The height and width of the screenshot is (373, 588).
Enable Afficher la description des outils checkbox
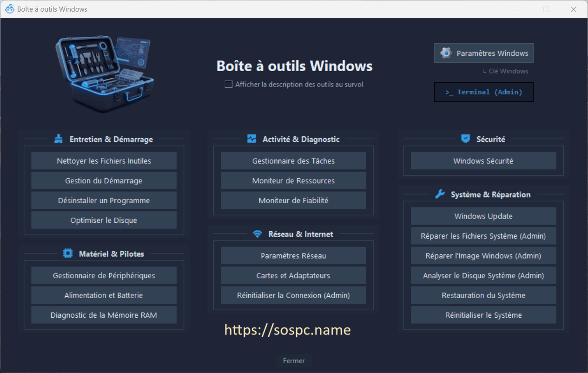(x=228, y=84)
